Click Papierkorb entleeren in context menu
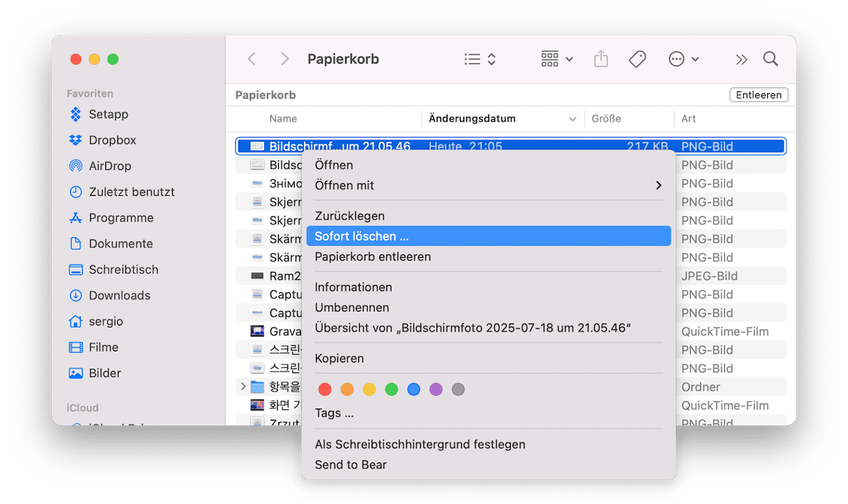This screenshot has width=848, height=504. pos(372,257)
